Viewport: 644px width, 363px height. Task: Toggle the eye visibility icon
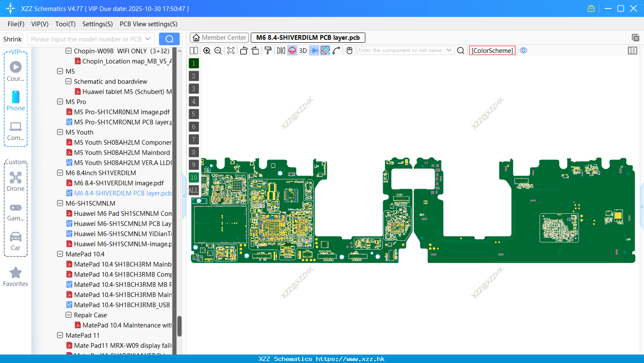523,50
